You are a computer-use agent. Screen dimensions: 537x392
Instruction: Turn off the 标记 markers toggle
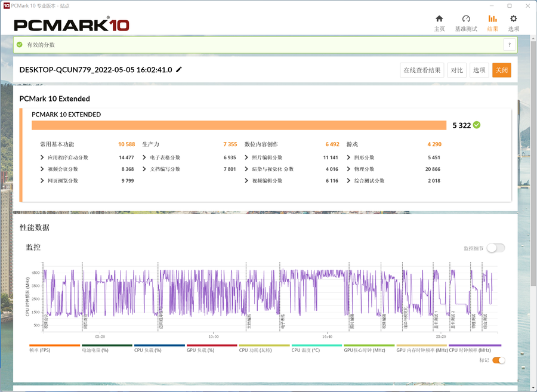click(498, 360)
